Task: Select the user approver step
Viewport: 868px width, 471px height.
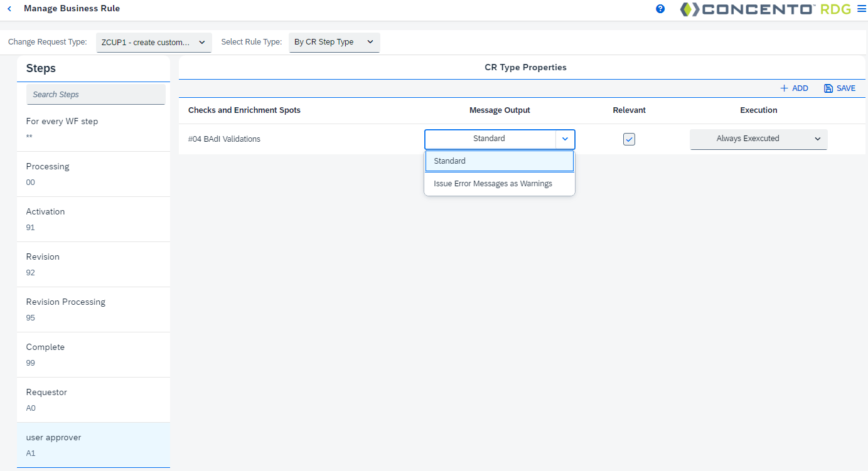Action: tap(94, 445)
